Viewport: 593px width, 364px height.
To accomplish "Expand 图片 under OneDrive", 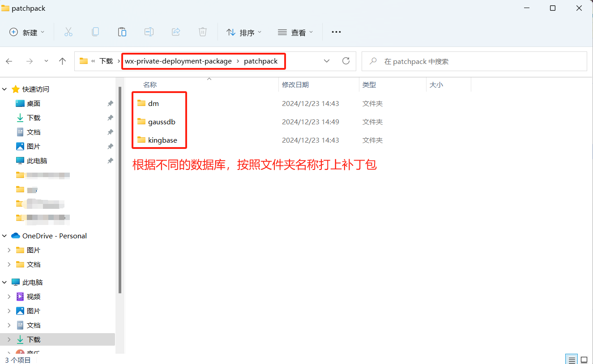I will [x=9, y=250].
